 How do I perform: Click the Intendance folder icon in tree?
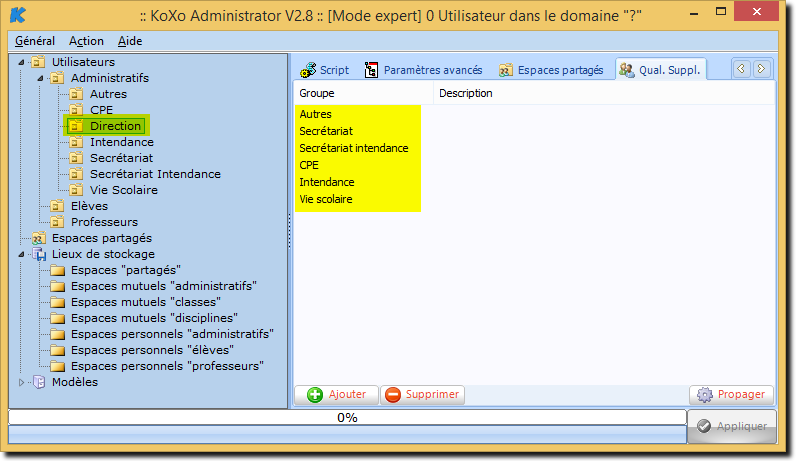point(76,142)
